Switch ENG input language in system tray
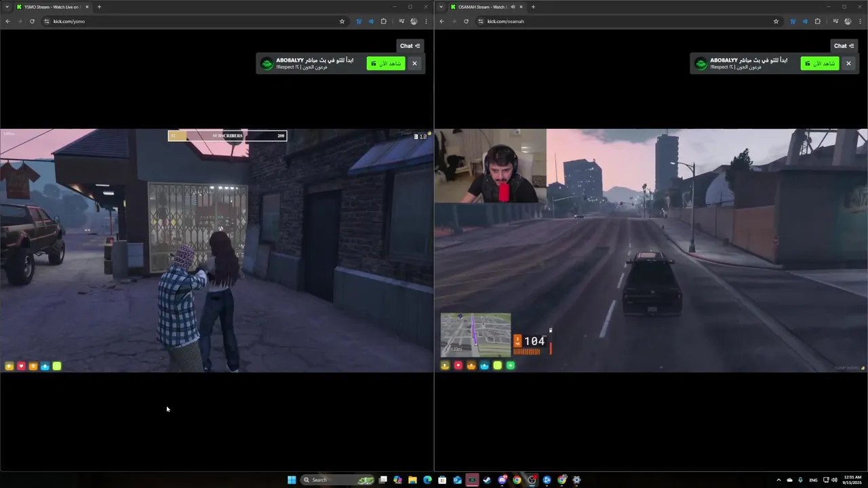This screenshot has height=488, width=868. pos(813,480)
